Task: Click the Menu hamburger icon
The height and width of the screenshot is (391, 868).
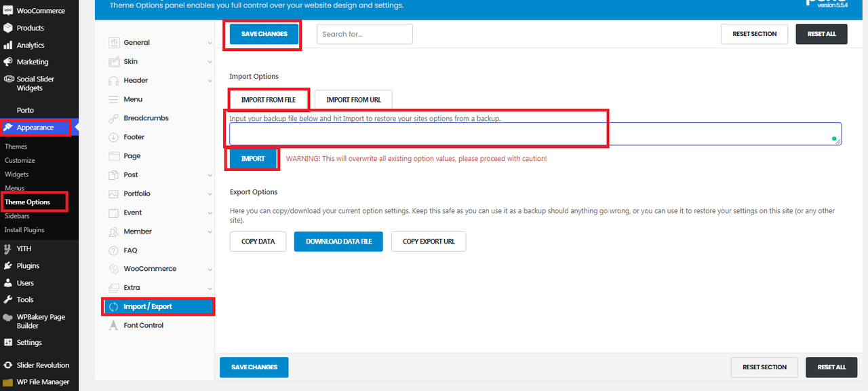Action: click(113, 99)
